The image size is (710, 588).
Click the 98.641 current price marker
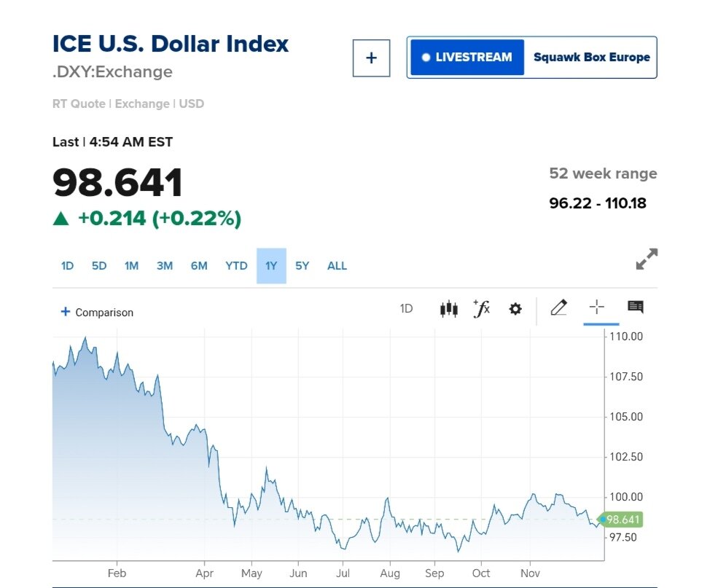point(622,520)
